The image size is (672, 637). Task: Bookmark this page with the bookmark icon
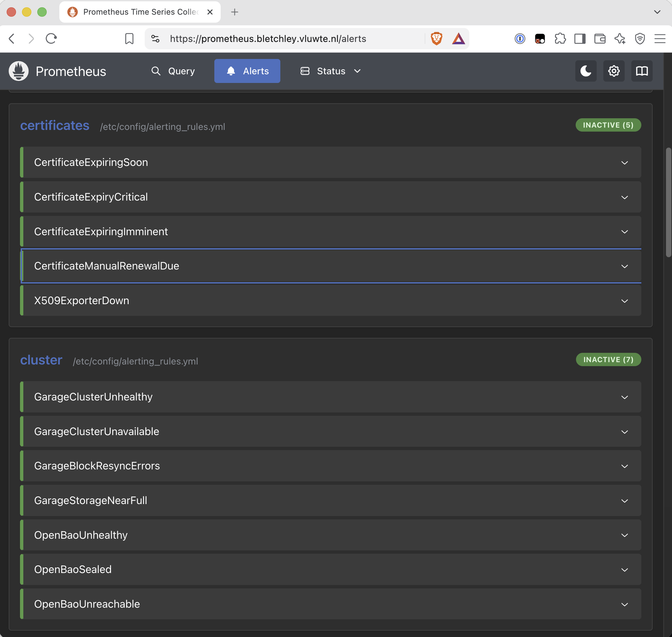[129, 39]
